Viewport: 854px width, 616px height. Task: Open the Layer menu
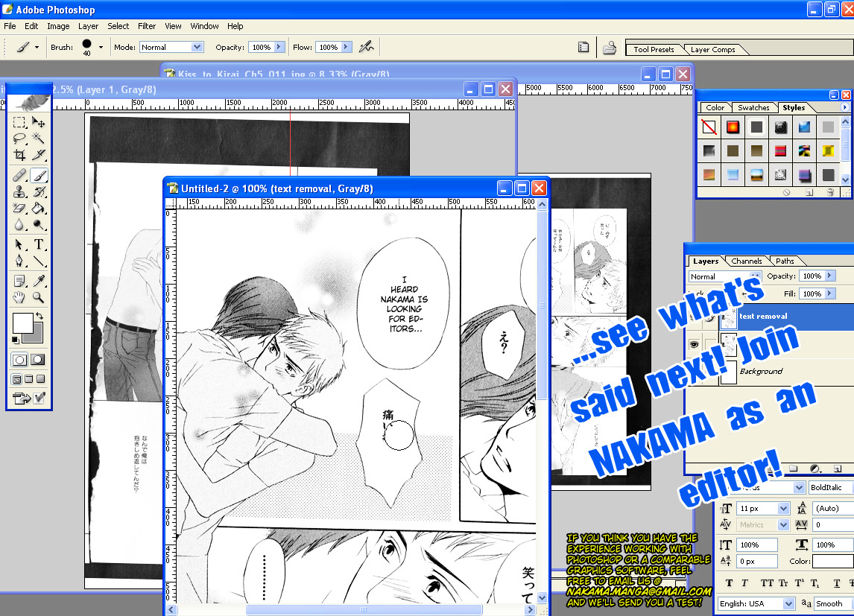pyautogui.click(x=88, y=26)
